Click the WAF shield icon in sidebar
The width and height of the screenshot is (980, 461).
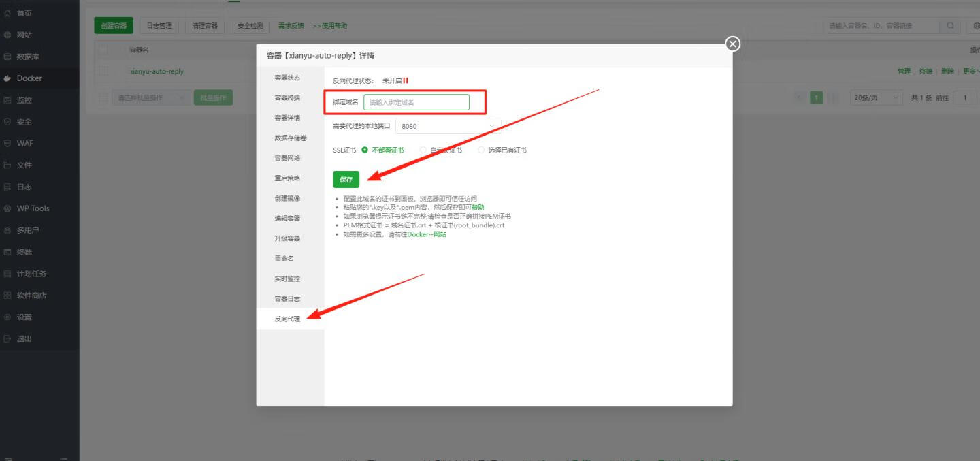[7, 144]
